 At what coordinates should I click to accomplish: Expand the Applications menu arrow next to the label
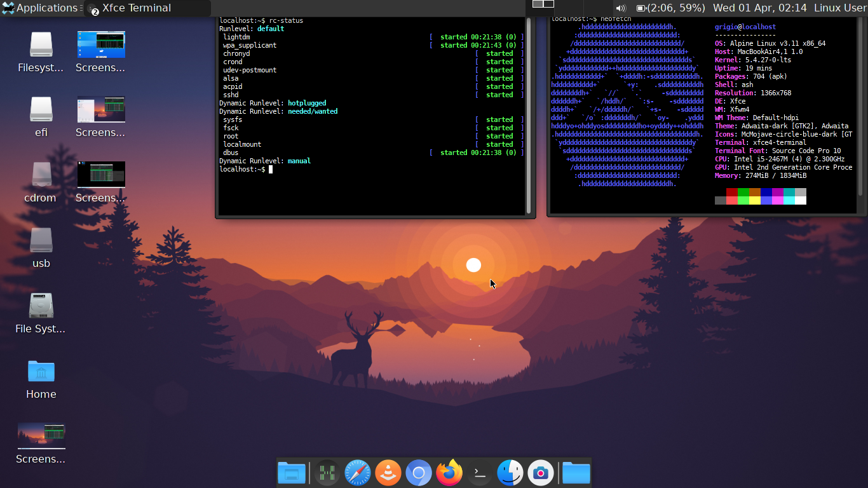[x=82, y=8]
